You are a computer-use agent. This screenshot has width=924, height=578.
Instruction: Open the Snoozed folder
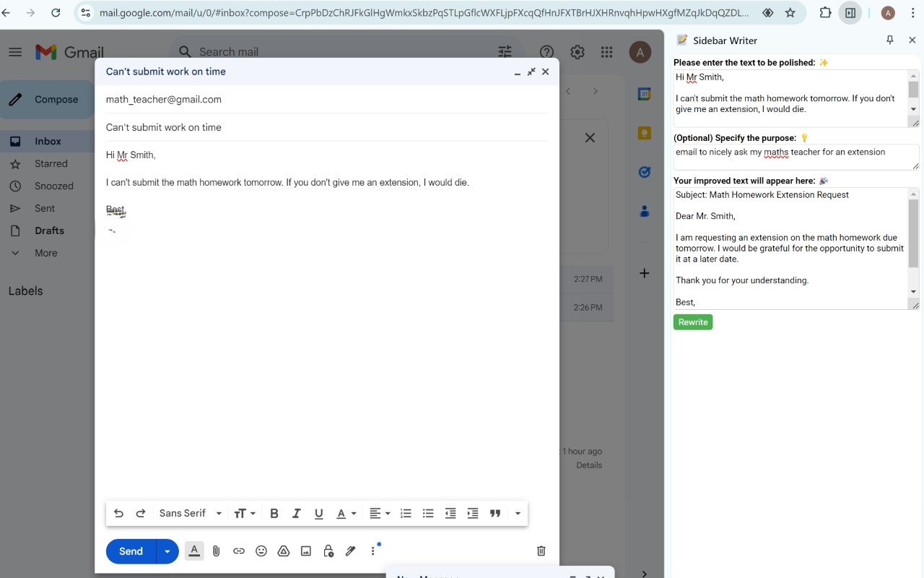pyautogui.click(x=53, y=186)
